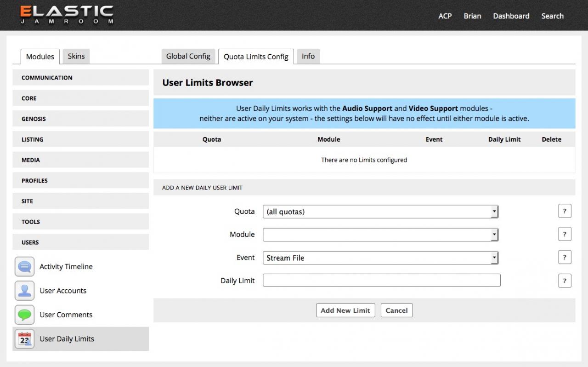Open help for the Daily Limit field
This screenshot has height=367, width=588.
tap(565, 281)
